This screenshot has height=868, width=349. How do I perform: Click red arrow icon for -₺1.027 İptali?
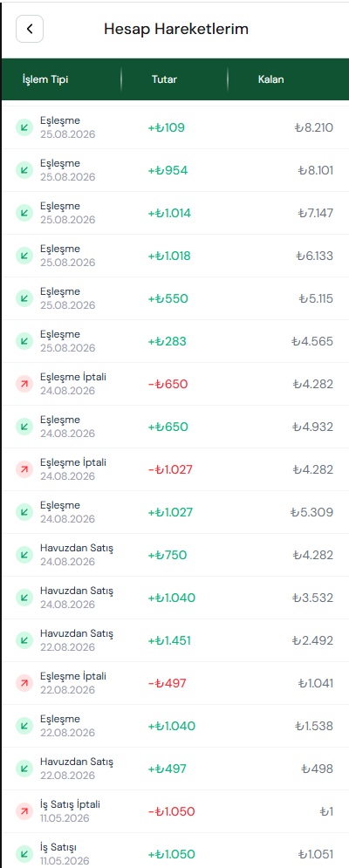tap(24, 469)
